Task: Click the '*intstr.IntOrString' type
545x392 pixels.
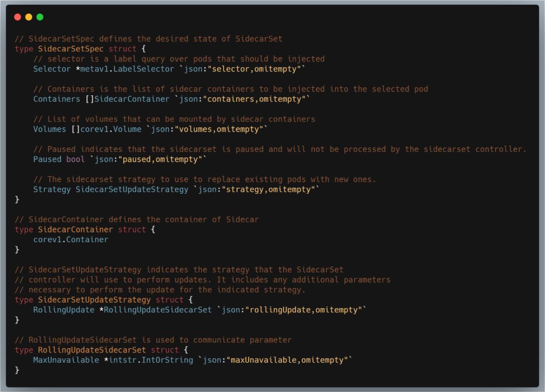Action: point(148,360)
